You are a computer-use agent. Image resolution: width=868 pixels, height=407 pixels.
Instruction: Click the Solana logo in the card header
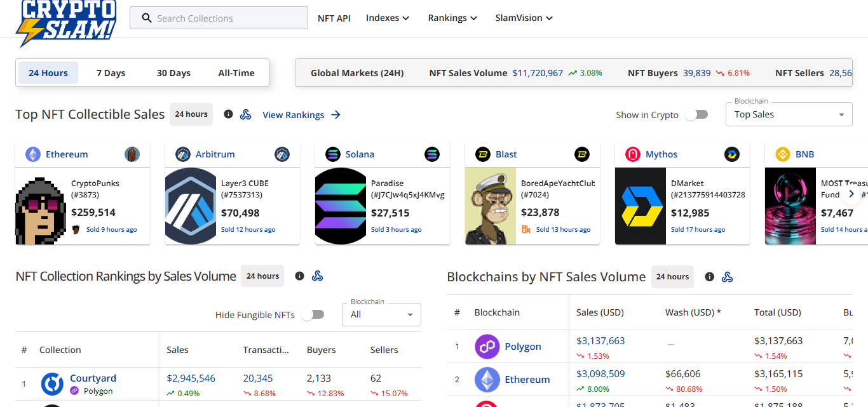pos(333,154)
